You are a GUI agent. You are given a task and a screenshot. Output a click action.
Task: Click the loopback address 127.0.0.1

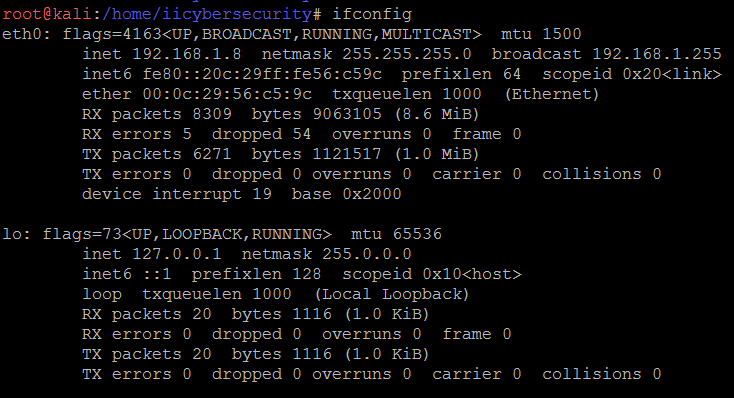click(x=176, y=254)
